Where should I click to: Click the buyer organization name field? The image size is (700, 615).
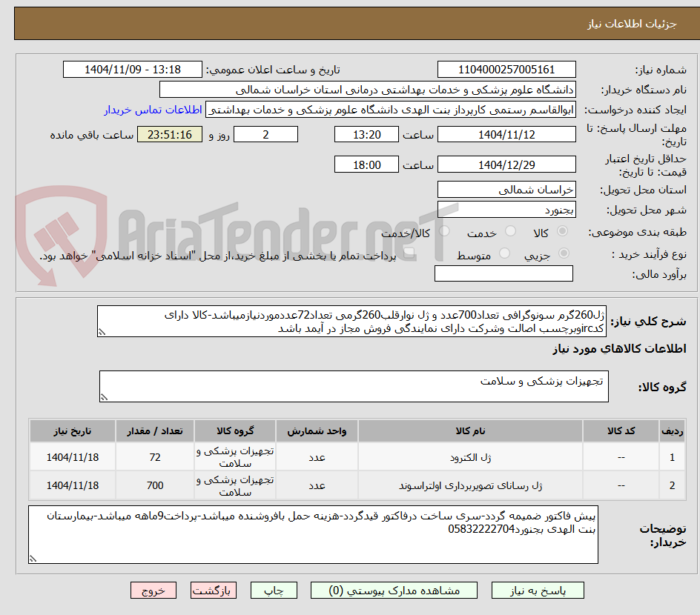(367, 90)
